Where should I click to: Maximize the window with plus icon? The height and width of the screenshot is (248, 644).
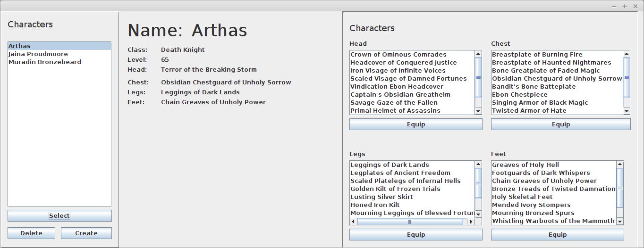624,6
